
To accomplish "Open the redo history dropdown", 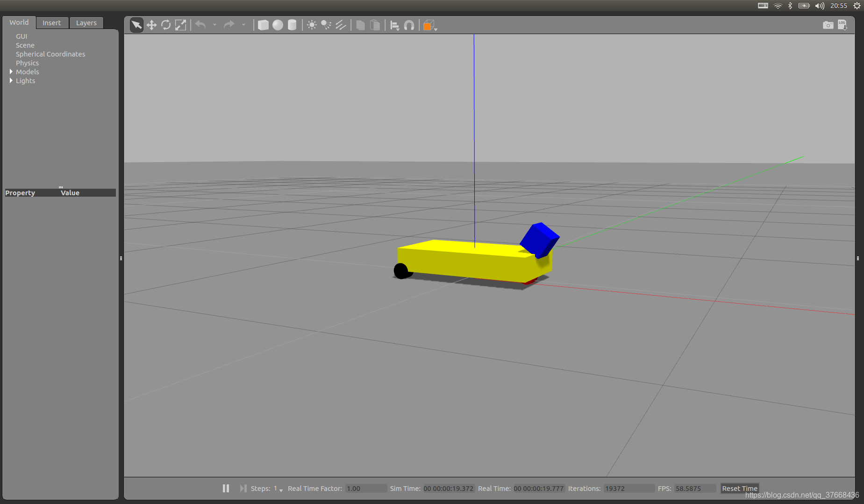I will point(243,25).
